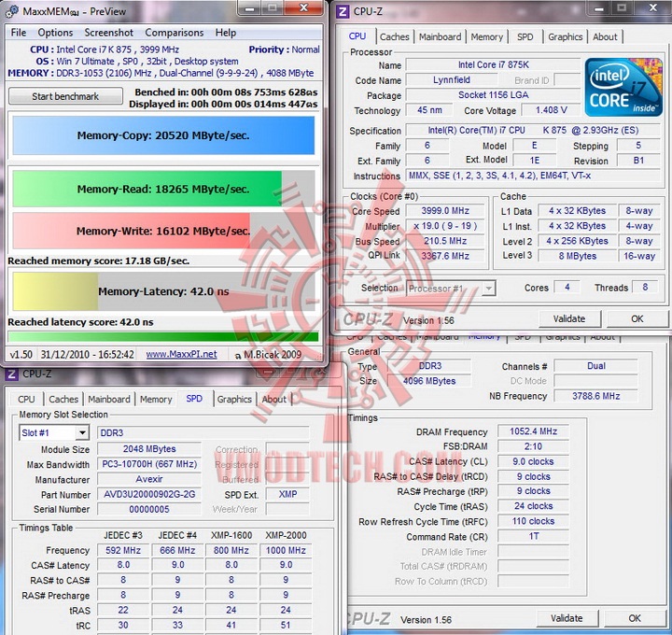Switch to Mainboard tab in top CPU-Z window
Image resolution: width=672 pixels, height=635 pixels.
[x=441, y=36]
